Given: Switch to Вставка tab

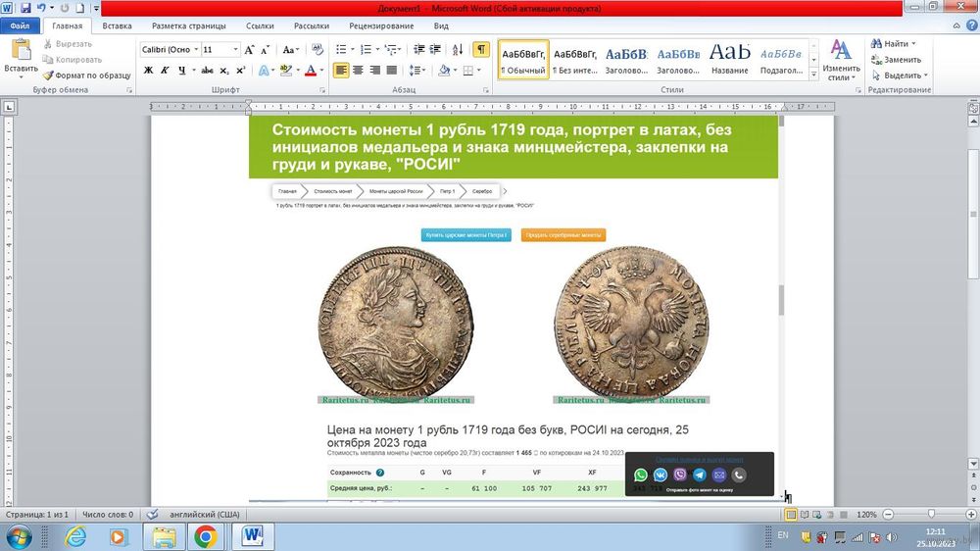Looking at the screenshot, I should [117, 25].
